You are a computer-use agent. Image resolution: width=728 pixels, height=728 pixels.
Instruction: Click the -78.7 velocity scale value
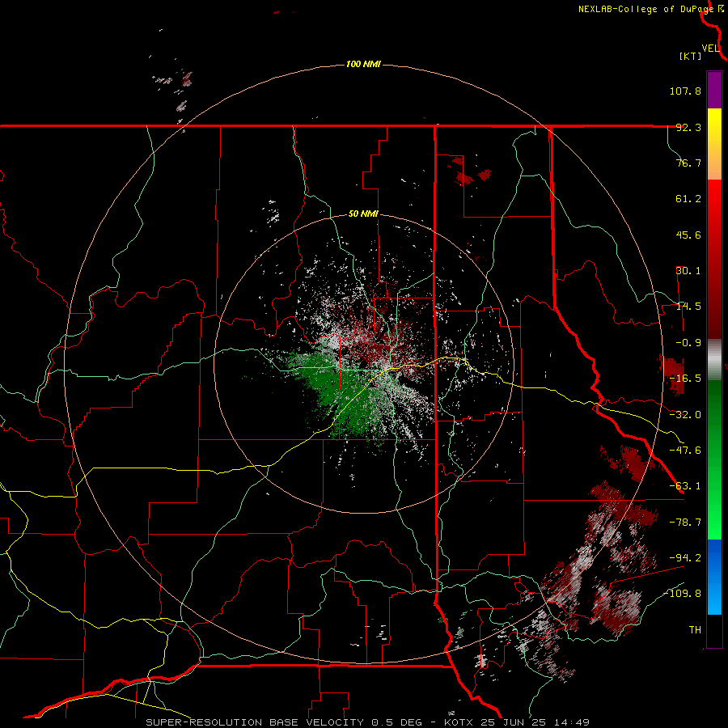coord(685,523)
